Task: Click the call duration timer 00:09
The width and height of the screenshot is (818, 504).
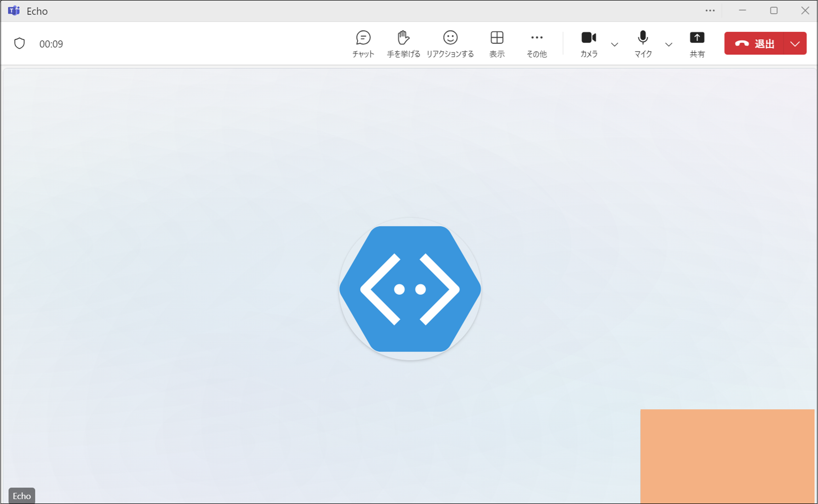Action: pos(51,44)
